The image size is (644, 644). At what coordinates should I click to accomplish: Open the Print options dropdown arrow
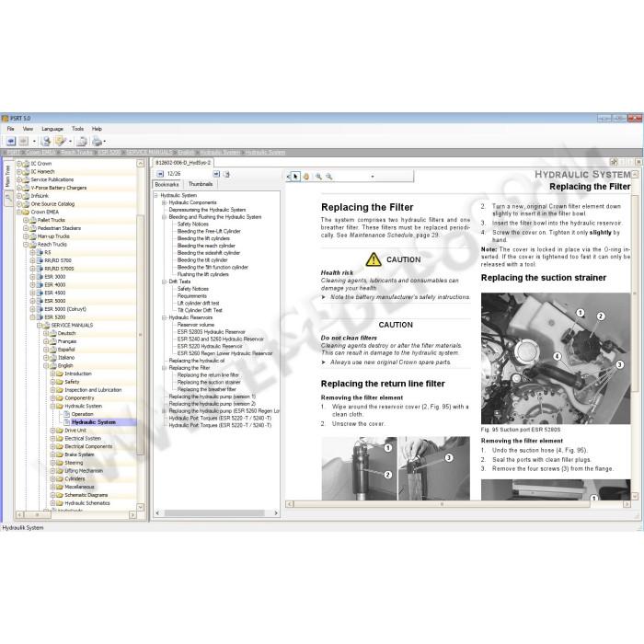click(x=105, y=142)
